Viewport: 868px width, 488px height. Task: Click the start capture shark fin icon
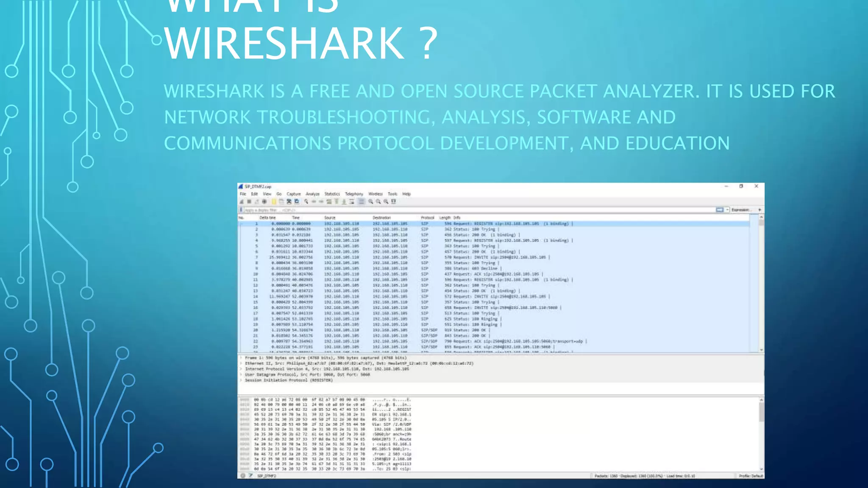coord(242,202)
